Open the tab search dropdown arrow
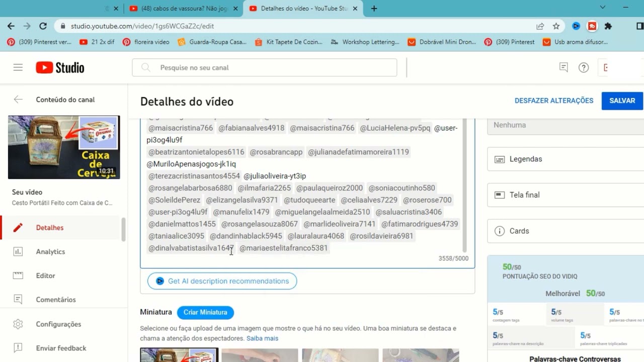644x362 pixels. tap(603, 8)
